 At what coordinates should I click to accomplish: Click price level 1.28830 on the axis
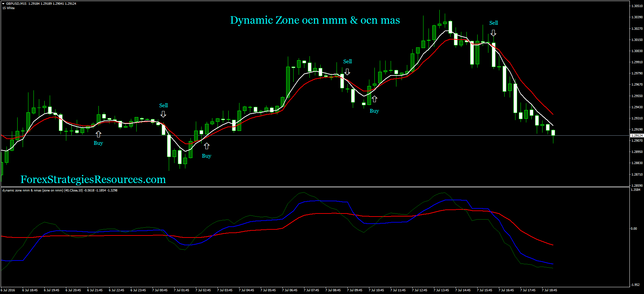click(x=637, y=163)
